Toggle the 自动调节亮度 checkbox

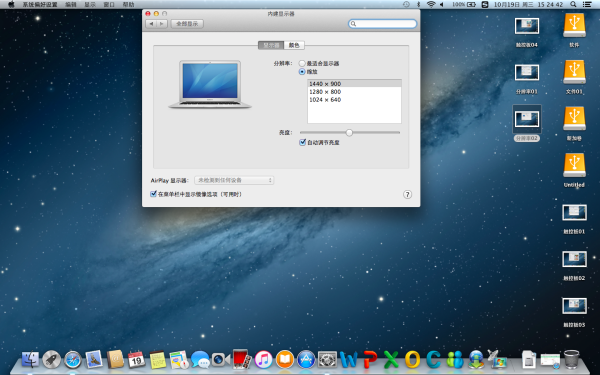[x=302, y=142]
